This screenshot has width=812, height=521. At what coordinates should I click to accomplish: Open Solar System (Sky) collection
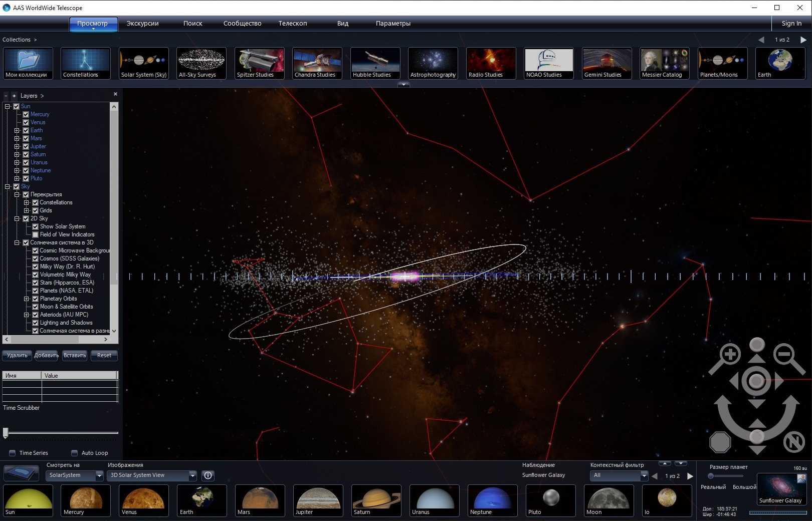pos(144,63)
